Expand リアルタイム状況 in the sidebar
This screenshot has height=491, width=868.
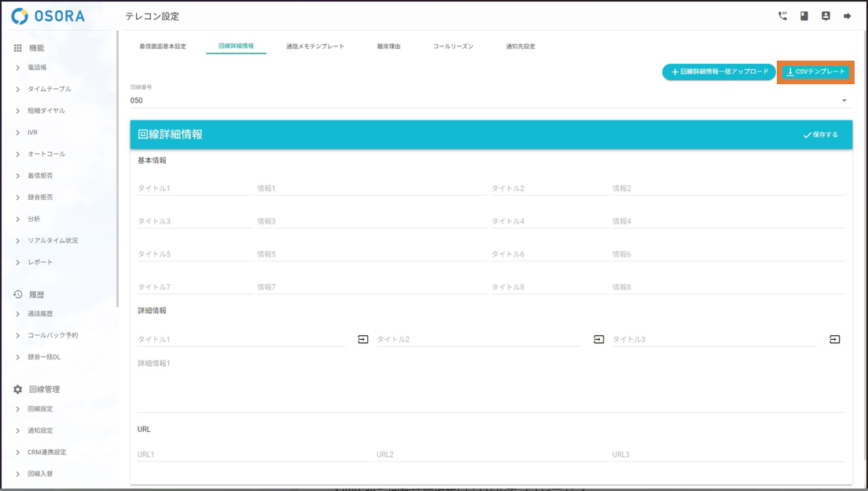click(52, 240)
